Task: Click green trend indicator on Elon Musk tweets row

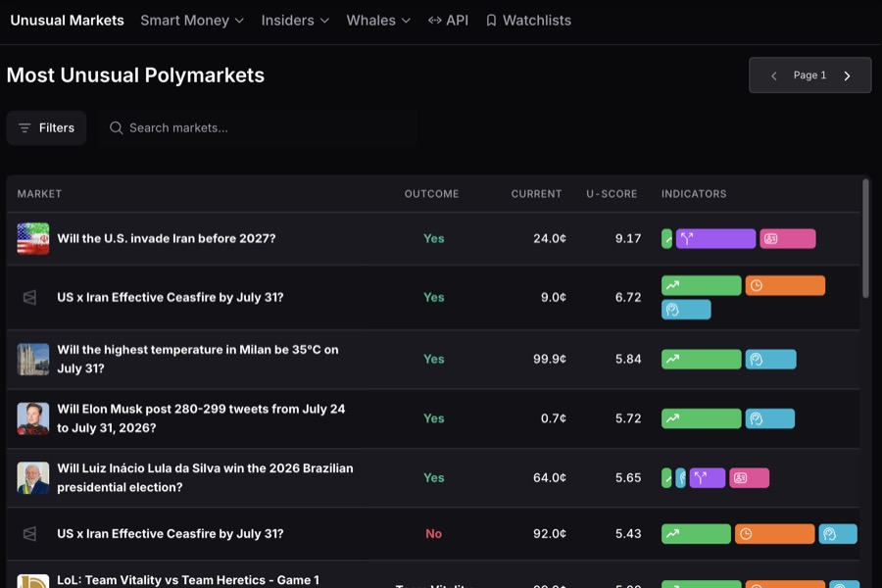Action: pyautogui.click(x=702, y=418)
